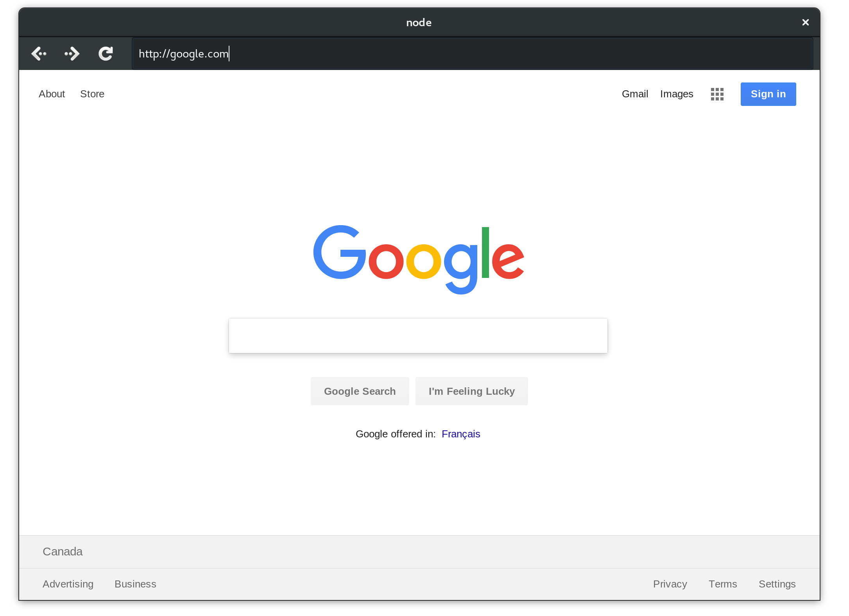
Task: Click the reload page icon
Action: pos(105,54)
